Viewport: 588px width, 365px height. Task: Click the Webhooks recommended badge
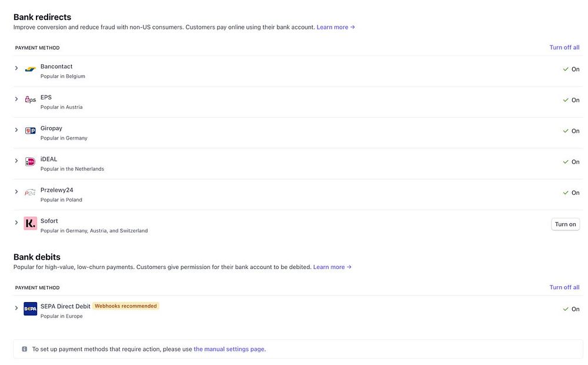126,306
